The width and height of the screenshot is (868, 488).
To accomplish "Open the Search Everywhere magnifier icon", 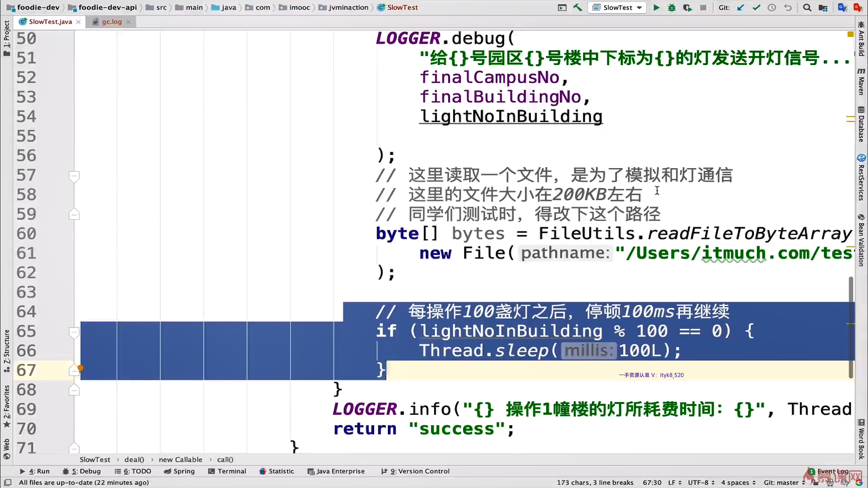I will click(x=807, y=7).
